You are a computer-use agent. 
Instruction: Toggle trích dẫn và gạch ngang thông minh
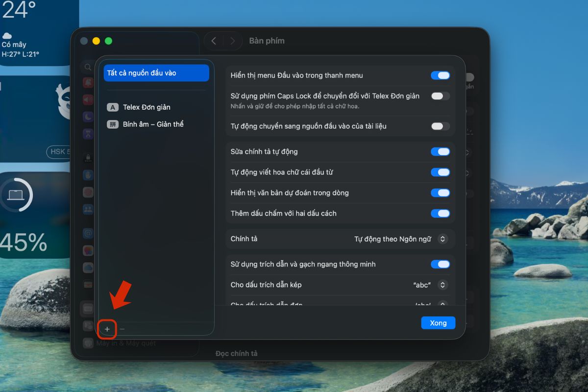point(440,265)
